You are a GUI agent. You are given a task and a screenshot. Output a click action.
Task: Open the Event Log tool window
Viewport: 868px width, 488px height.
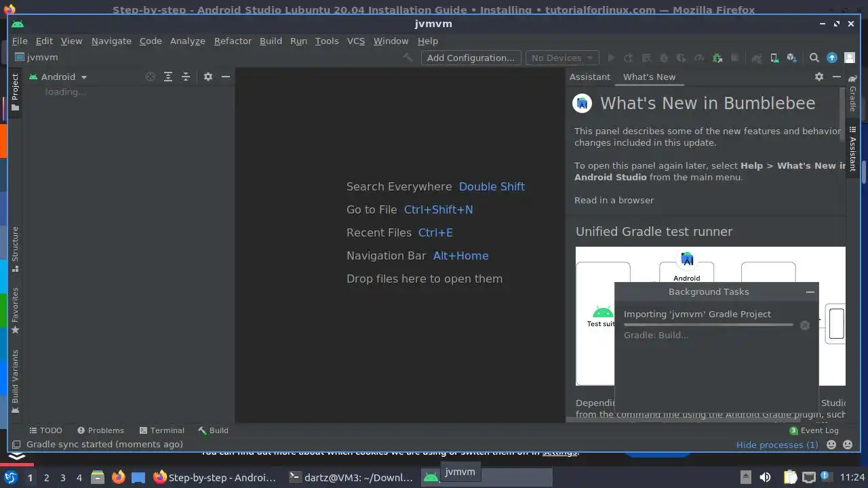click(814, 430)
